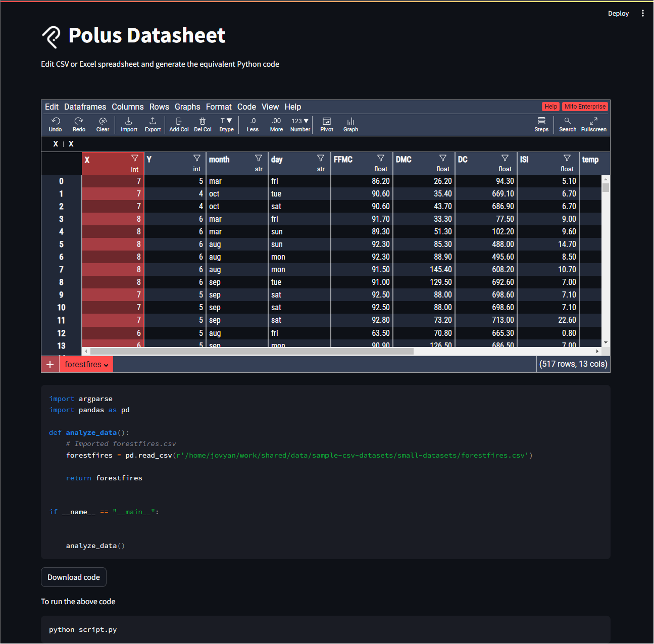Show more decimals with More icon
This screenshot has width=654, height=644.
coord(276,124)
